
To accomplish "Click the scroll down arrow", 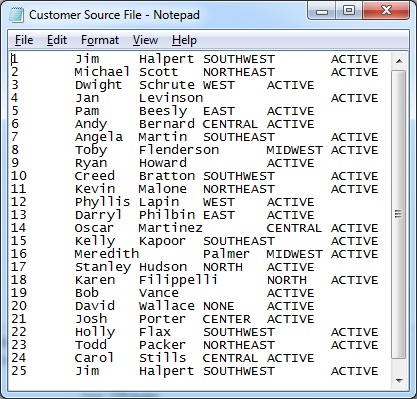I will (399, 380).
